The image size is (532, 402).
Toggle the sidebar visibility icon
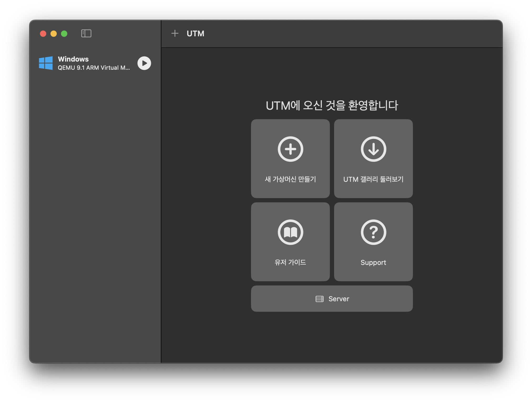(86, 33)
